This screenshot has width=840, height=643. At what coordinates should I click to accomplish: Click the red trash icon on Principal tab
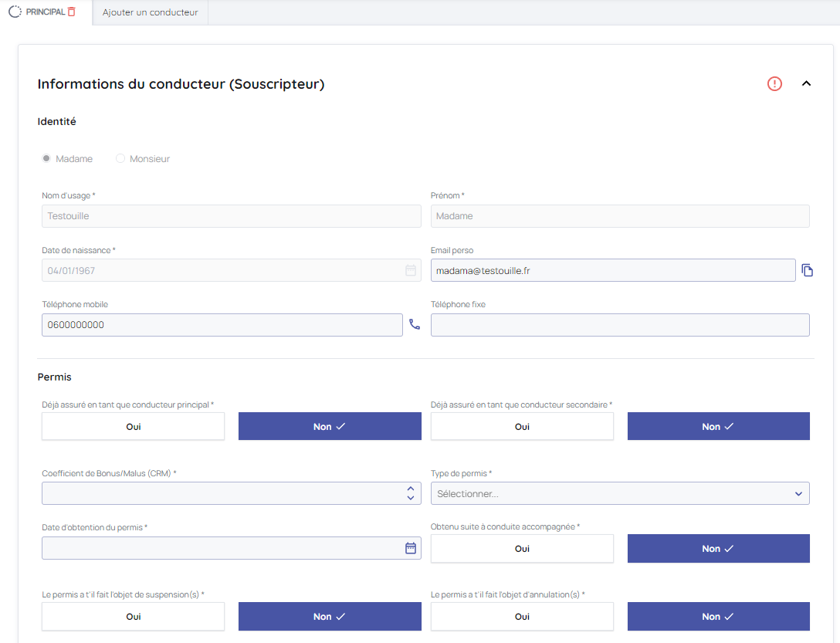[72, 12]
